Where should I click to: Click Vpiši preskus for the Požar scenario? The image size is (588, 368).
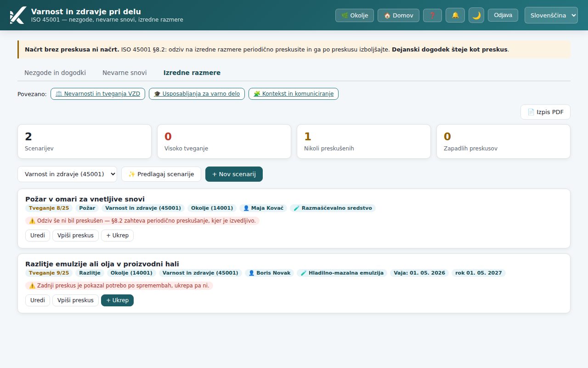pos(75,236)
